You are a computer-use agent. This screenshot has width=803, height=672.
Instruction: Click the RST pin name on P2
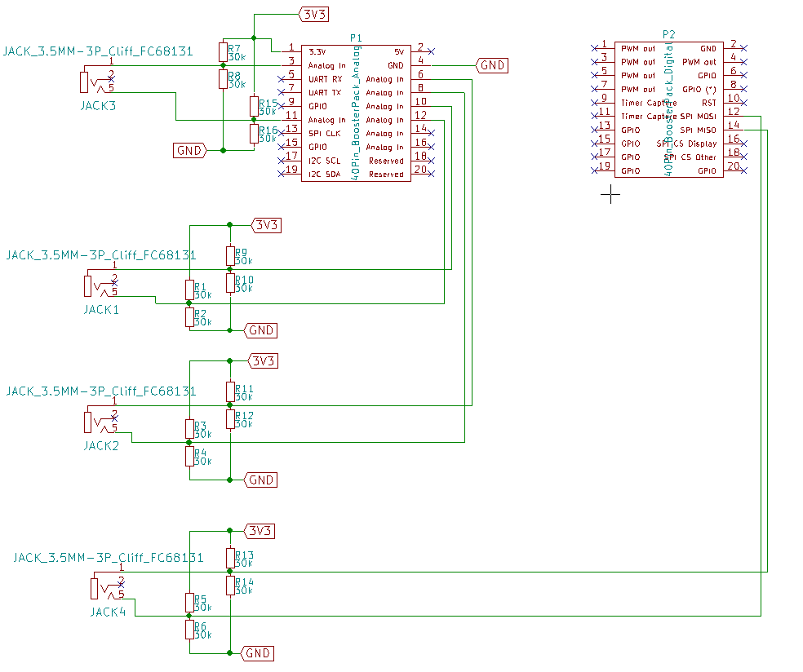tap(709, 103)
